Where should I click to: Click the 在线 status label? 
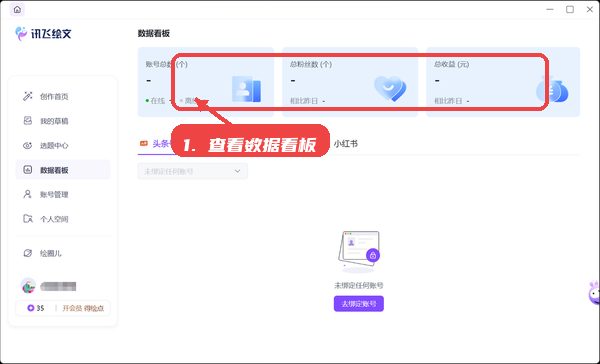tap(158, 101)
